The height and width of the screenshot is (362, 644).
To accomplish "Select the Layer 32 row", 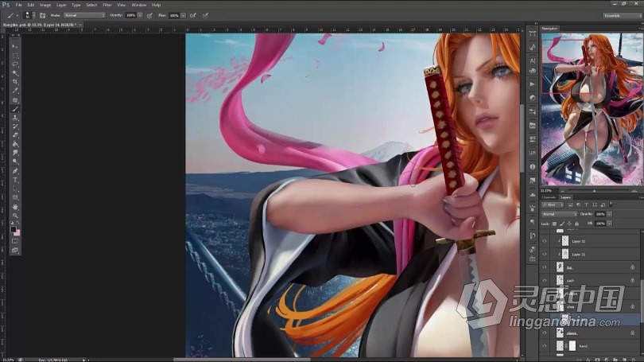I will [591, 241].
